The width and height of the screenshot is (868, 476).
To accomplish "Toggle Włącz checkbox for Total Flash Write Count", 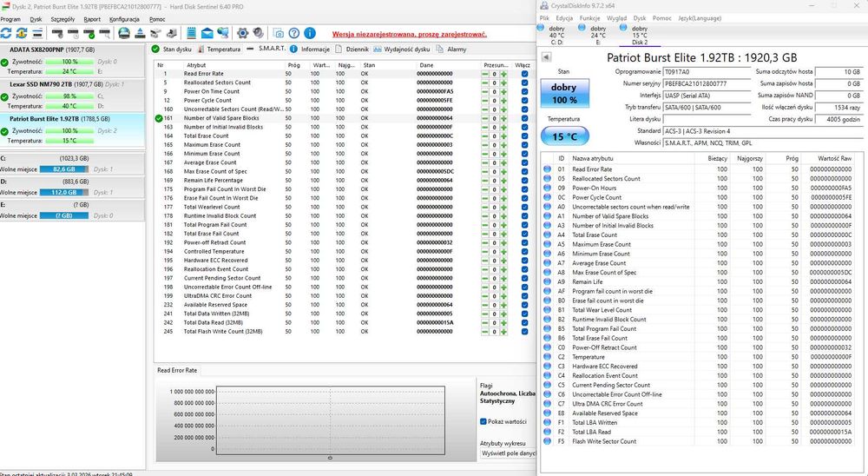I will coord(524,331).
